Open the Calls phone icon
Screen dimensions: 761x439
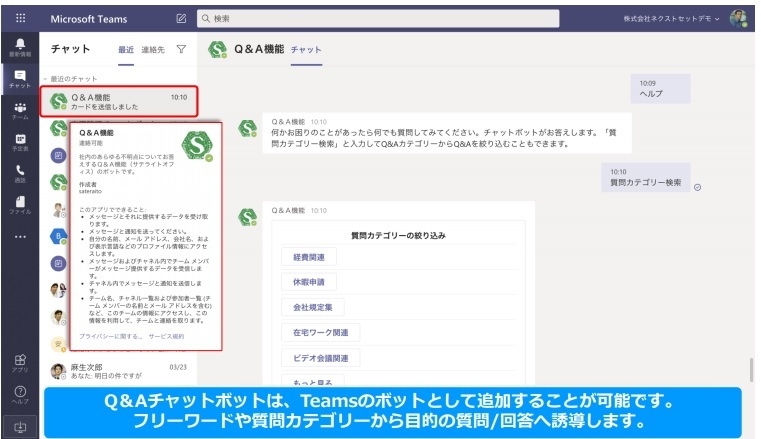20,174
